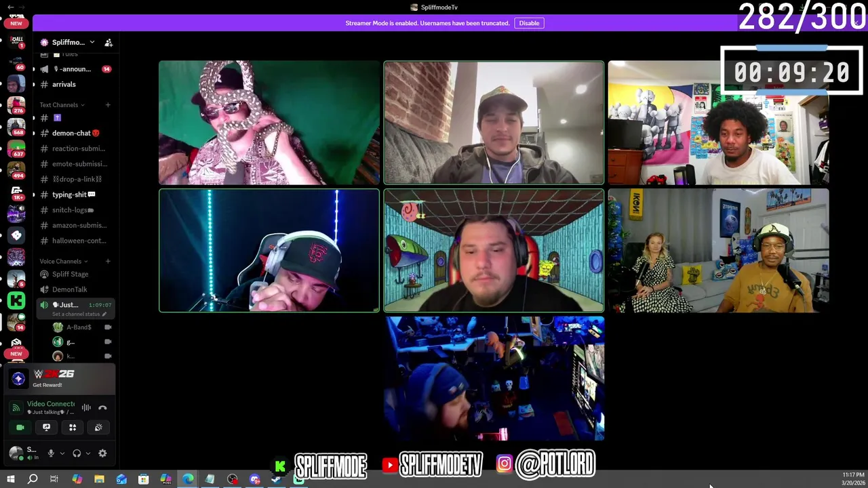Focus the SpongeBob-background participant video tile
Screen dimensions: 868x488
494,251
